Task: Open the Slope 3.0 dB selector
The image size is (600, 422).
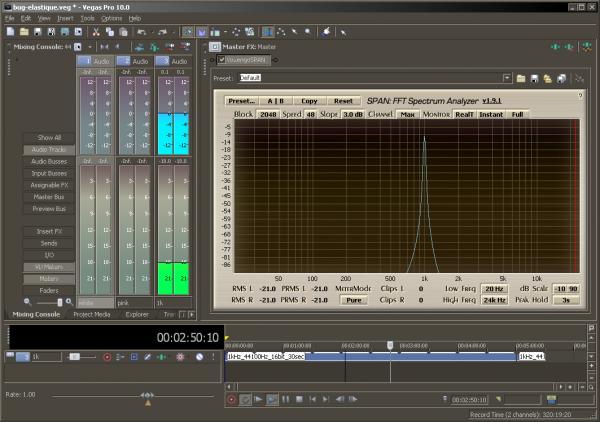Action: pos(353,114)
